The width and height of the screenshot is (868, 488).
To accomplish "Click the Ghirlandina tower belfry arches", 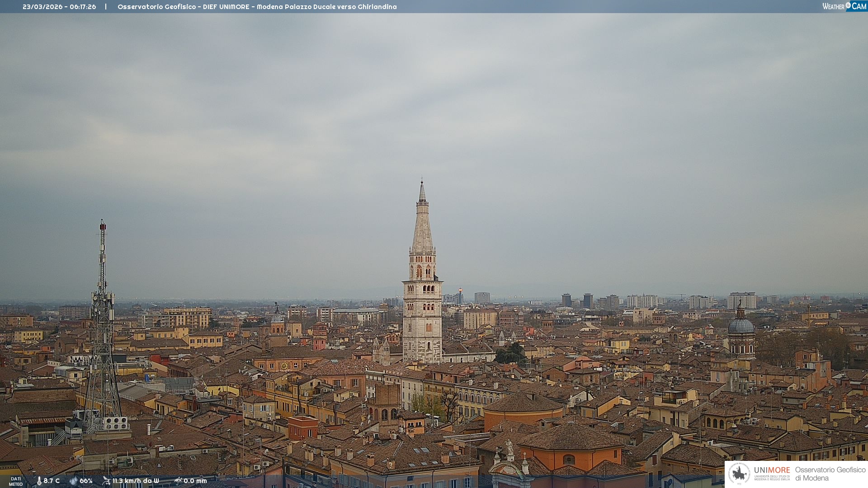I will tap(423, 272).
